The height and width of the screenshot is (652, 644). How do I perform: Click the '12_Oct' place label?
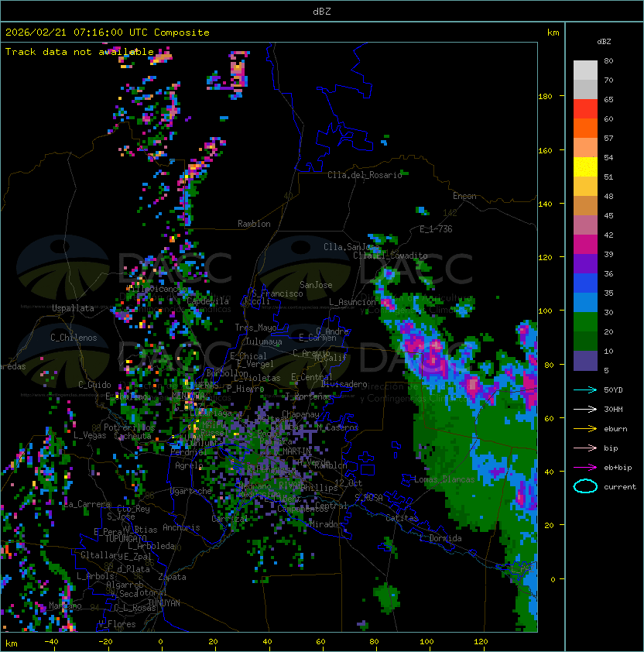click(348, 483)
